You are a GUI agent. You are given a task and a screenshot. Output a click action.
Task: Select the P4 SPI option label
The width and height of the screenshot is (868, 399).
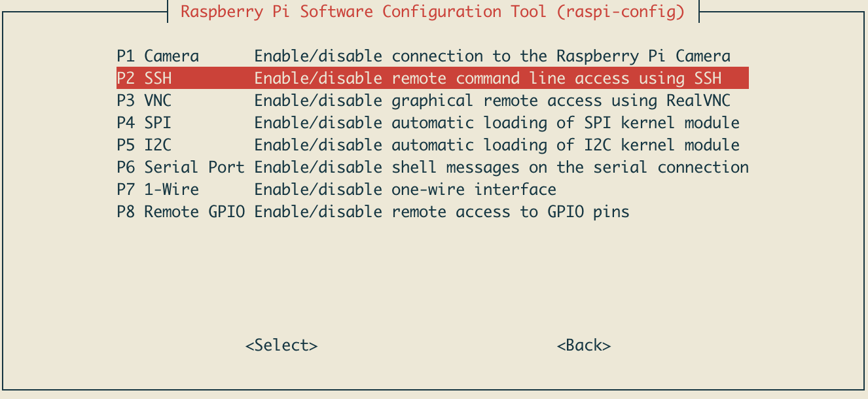coord(144,123)
